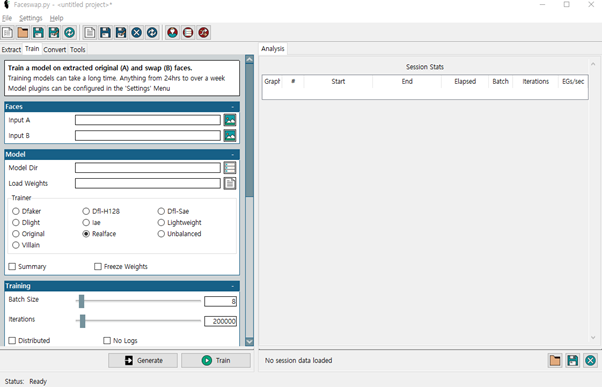This screenshot has width=602, height=387.
Task: Load session data with the folder icon
Action: tap(555, 361)
